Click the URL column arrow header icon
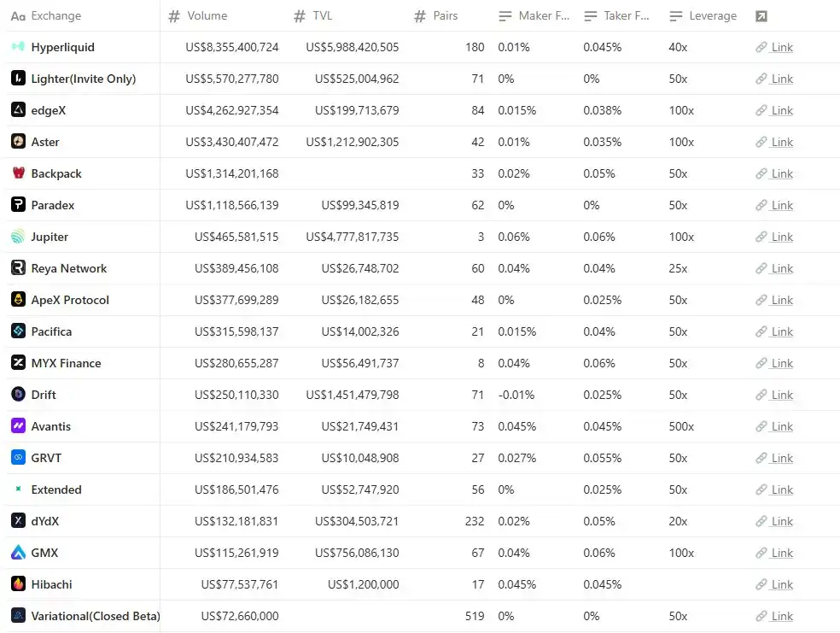The image size is (840, 633). point(761,15)
